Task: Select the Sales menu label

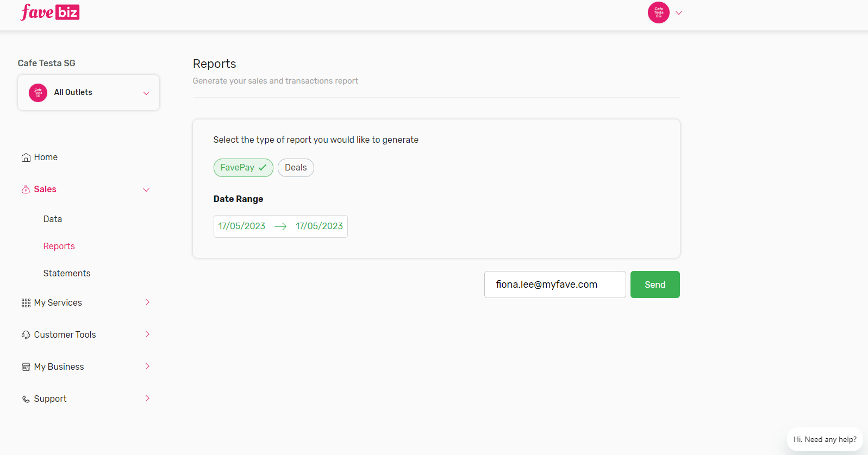Action: [x=45, y=189]
